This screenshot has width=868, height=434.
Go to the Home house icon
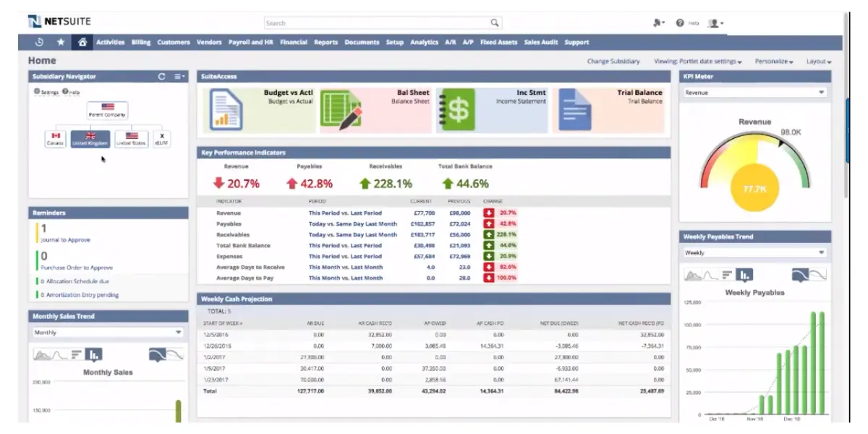click(82, 42)
